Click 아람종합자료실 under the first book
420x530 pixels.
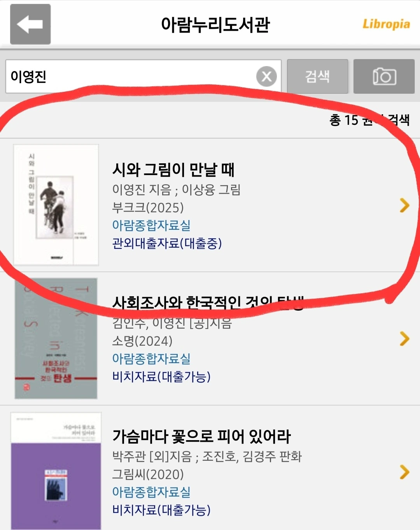tap(151, 225)
